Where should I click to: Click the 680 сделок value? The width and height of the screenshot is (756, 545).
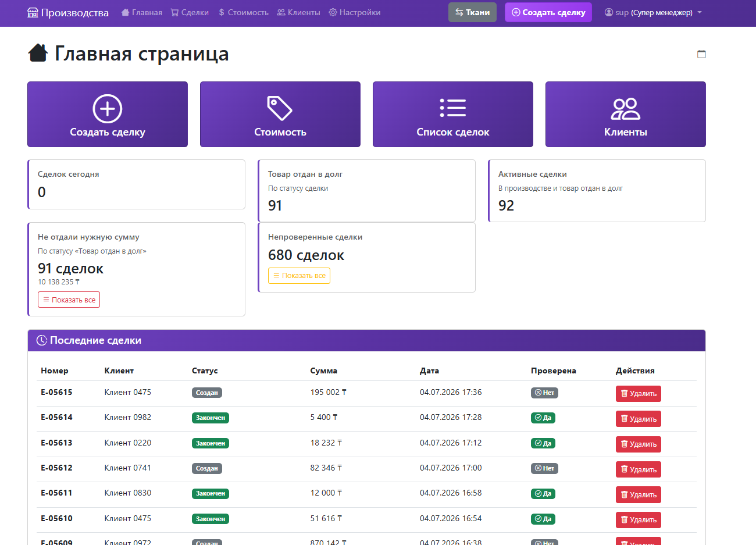pyautogui.click(x=306, y=255)
